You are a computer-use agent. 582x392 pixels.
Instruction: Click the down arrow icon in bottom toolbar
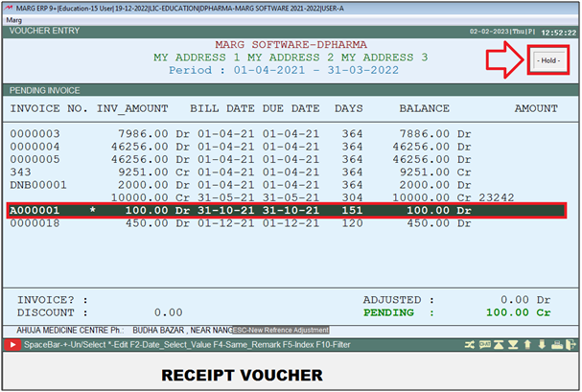pyautogui.click(x=542, y=345)
